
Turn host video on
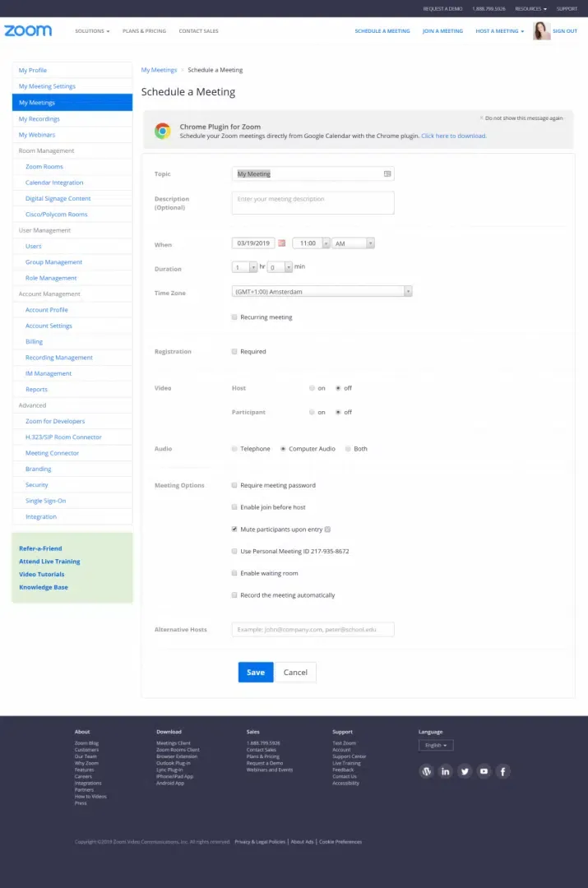(x=312, y=388)
